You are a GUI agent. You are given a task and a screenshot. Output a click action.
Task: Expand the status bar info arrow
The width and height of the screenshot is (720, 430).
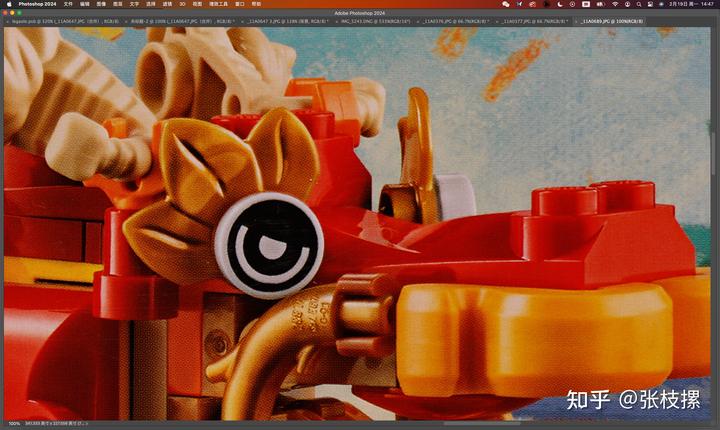click(x=85, y=424)
